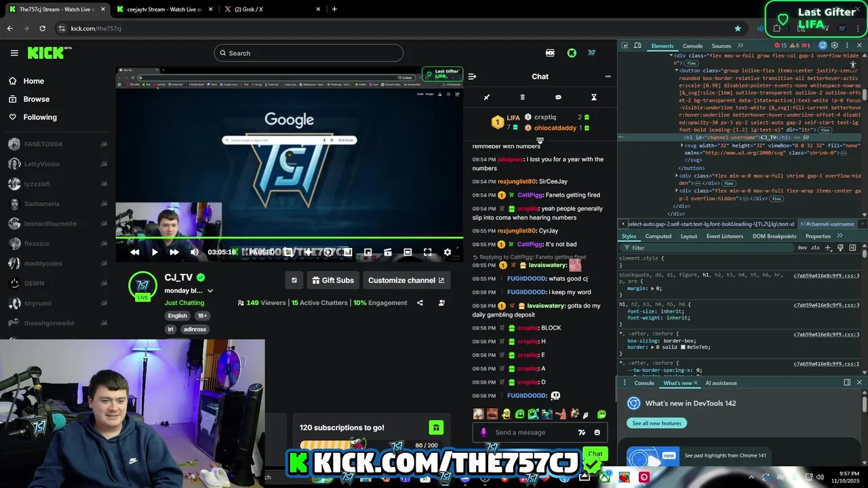Click the hourglass slow mode icon
868x488 pixels.
593,97
